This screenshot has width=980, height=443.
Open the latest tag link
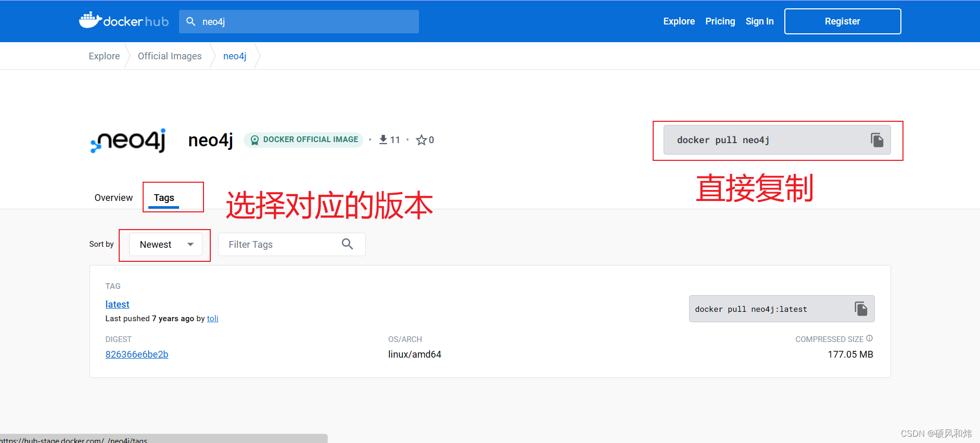[x=117, y=305]
